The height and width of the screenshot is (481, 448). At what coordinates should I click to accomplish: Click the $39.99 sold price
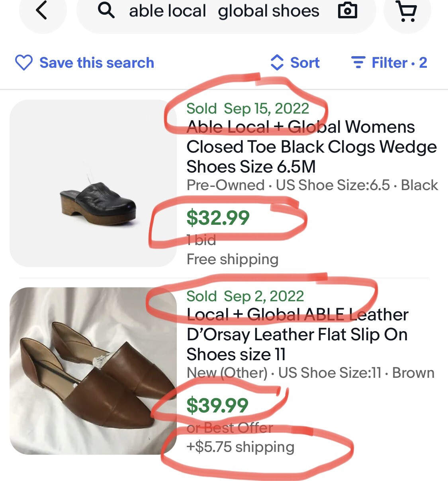pos(217,405)
